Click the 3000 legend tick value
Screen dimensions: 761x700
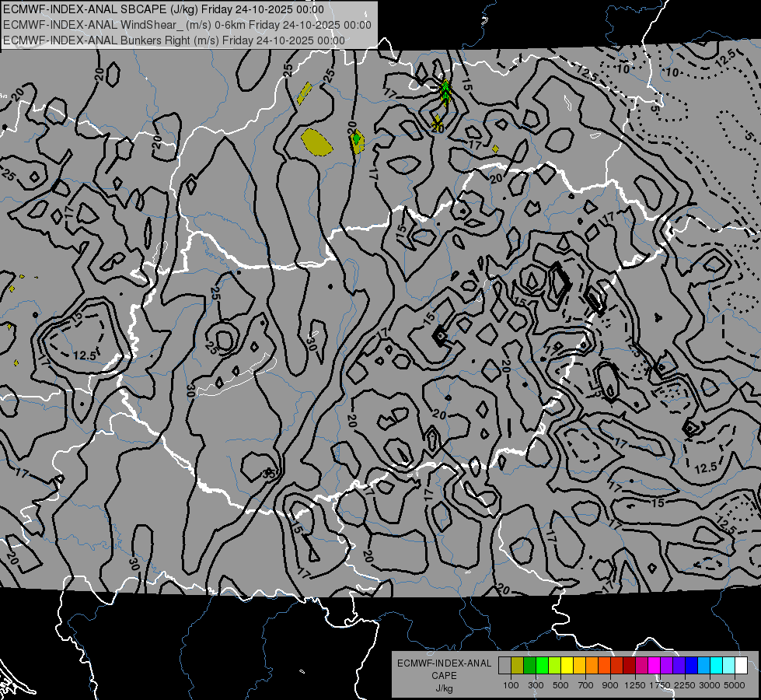pos(709,685)
